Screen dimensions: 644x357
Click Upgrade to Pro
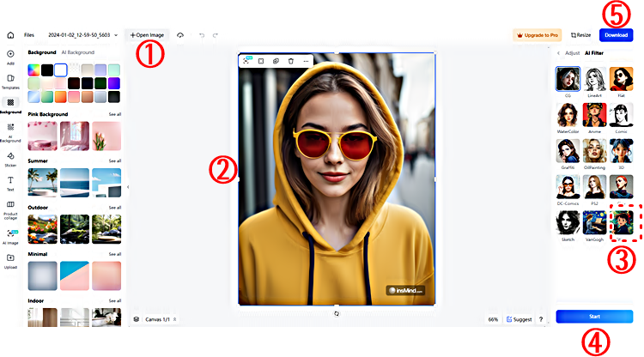point(538,35)
